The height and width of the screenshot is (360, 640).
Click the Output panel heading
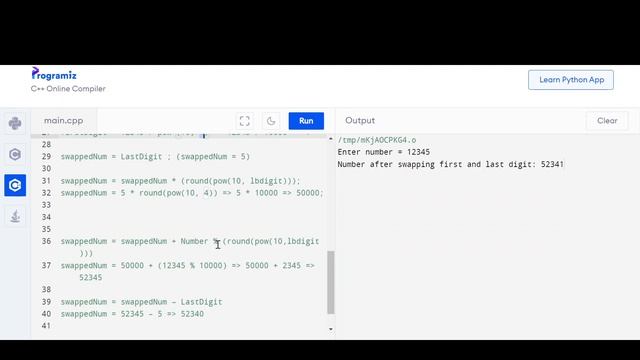pos(360,120)
